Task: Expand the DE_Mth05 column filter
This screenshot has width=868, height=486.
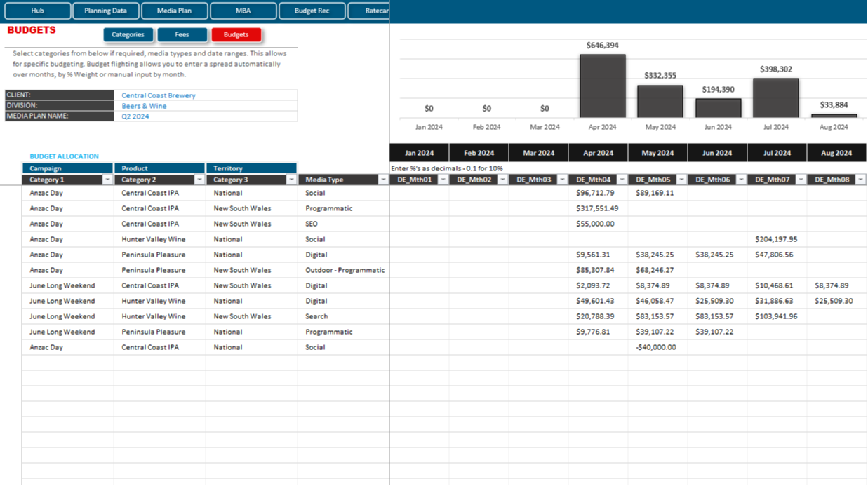Action: pyautogui.click(x=681, y=180)
